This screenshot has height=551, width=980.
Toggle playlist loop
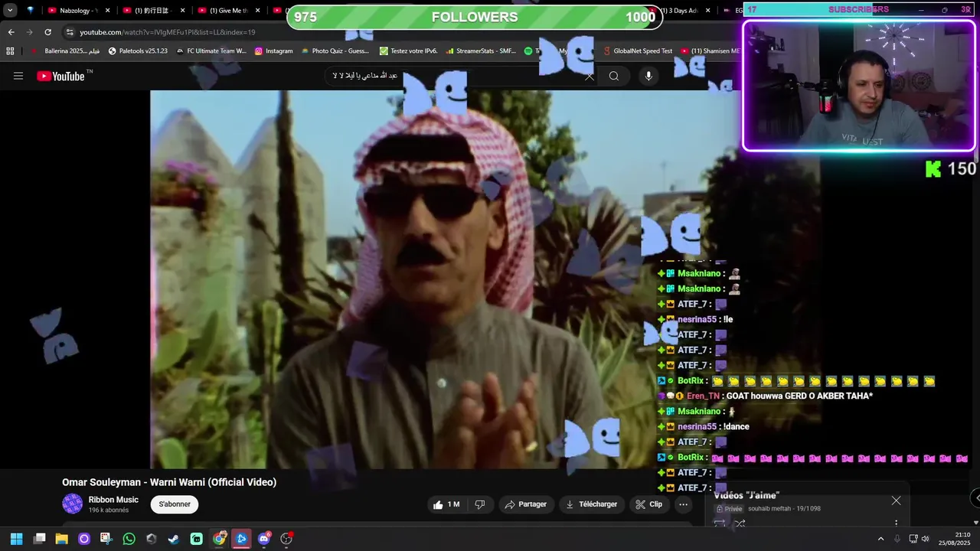click(x=720, y=523)
